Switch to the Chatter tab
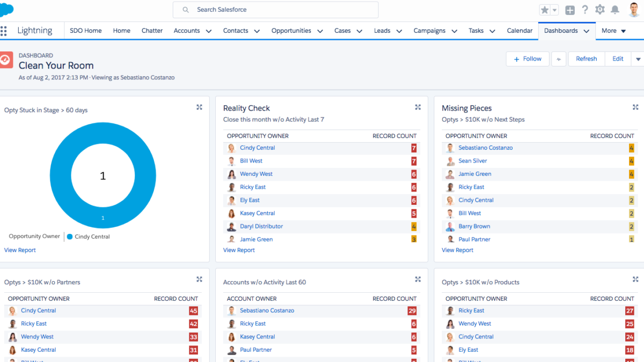Viewport: 644px width, 362px height. tap(152, 31)
